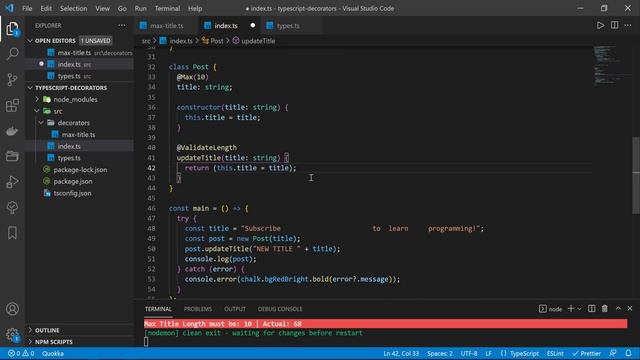Close the terminal panel
Screen dimensions: 640x360
coord(630,309)
